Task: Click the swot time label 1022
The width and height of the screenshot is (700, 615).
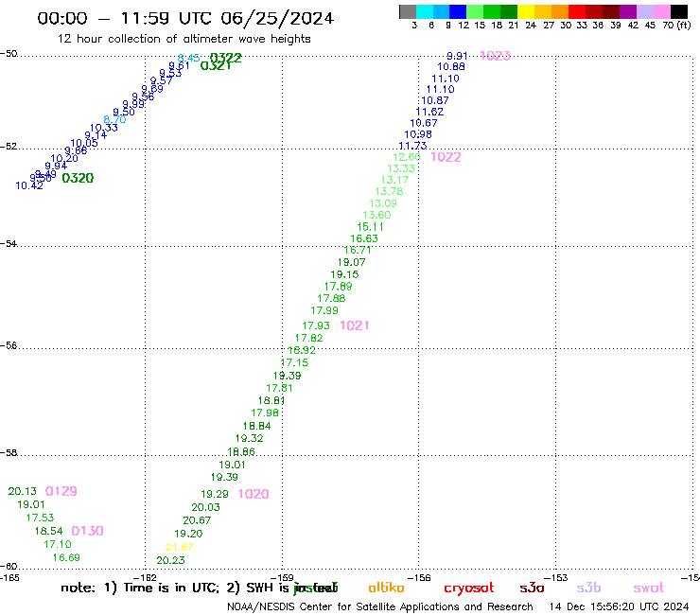Action: pyautogui.click(x=446, y=157)
